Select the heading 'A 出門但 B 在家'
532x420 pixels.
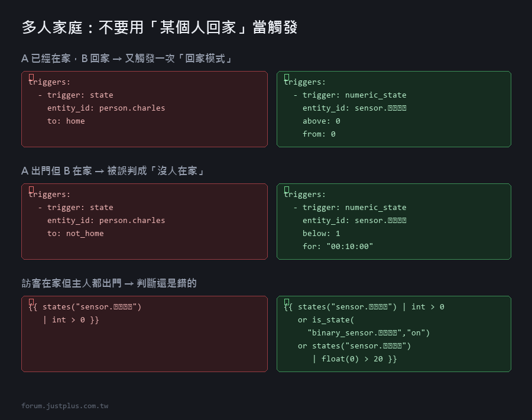tap(113, 171)
